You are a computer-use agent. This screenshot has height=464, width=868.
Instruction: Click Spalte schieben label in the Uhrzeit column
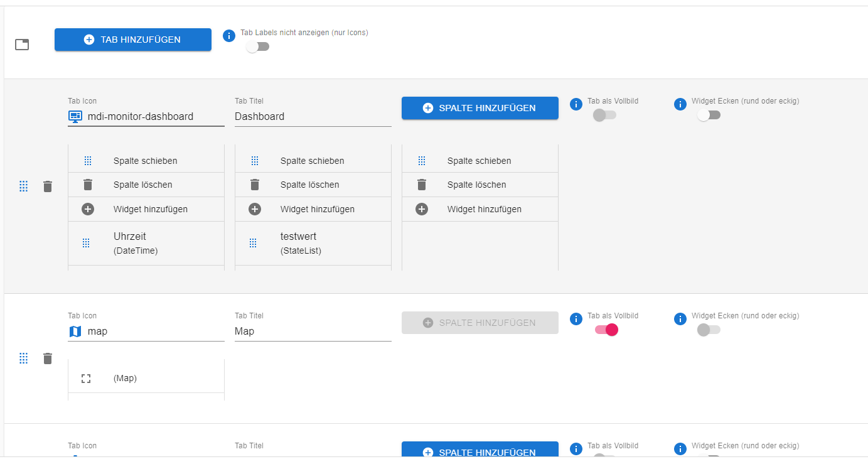click(146, 161)
